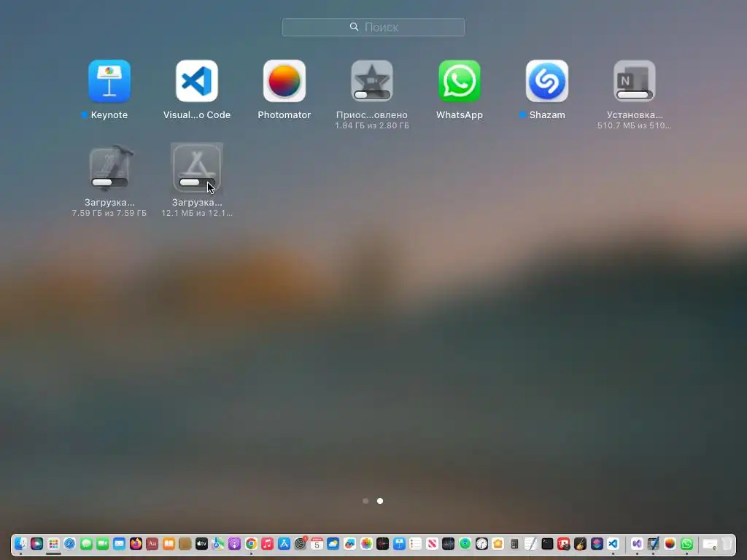The height and width of the screenshot is (560, 747).
Task: Click the OneNote installation progress bar
Action: coord(635,95)
